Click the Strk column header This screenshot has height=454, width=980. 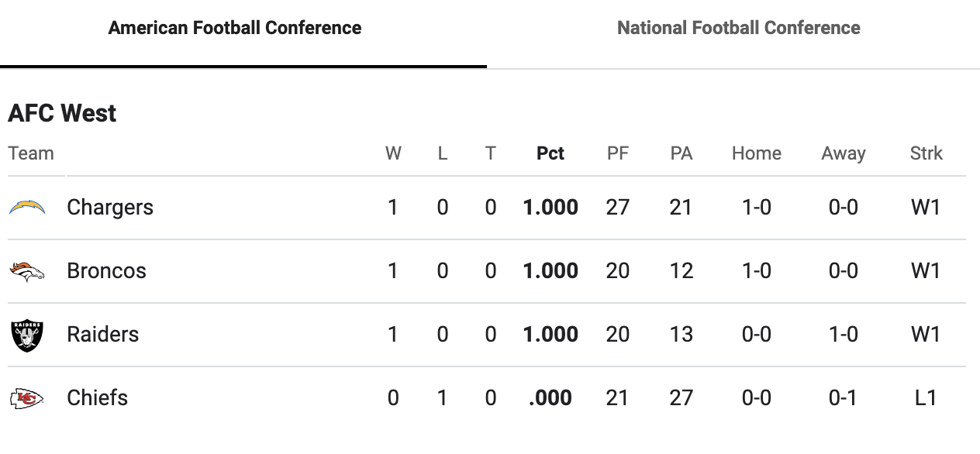click(926, 153)
